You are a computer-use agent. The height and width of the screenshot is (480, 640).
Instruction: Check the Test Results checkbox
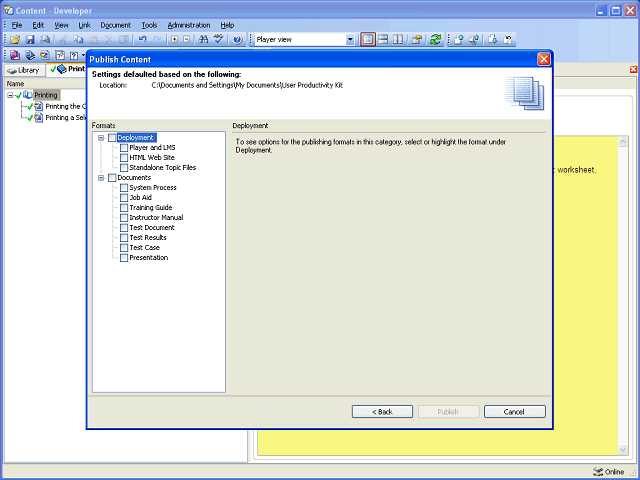[x=124, y=238]
